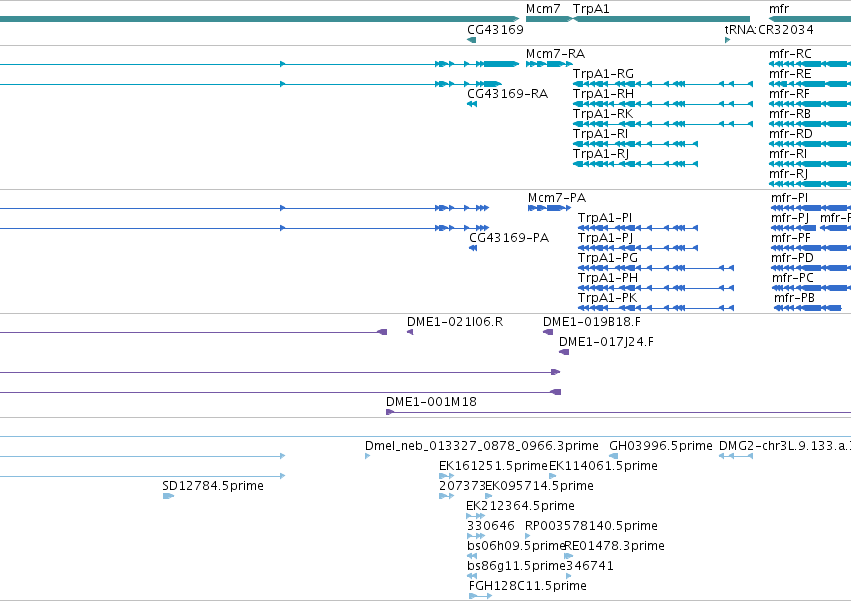Click the FGH128C11.5prime EST label

tap(528, 586)
